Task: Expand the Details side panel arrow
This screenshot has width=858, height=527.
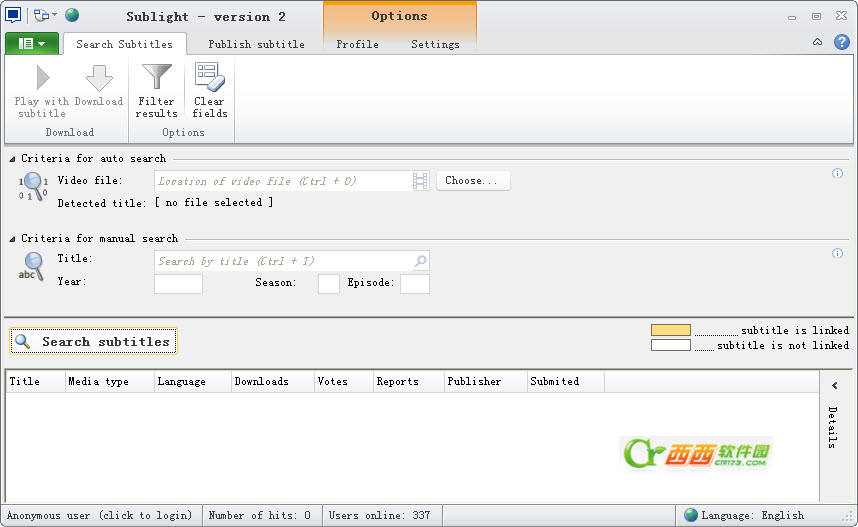Action: click(834, 386)
